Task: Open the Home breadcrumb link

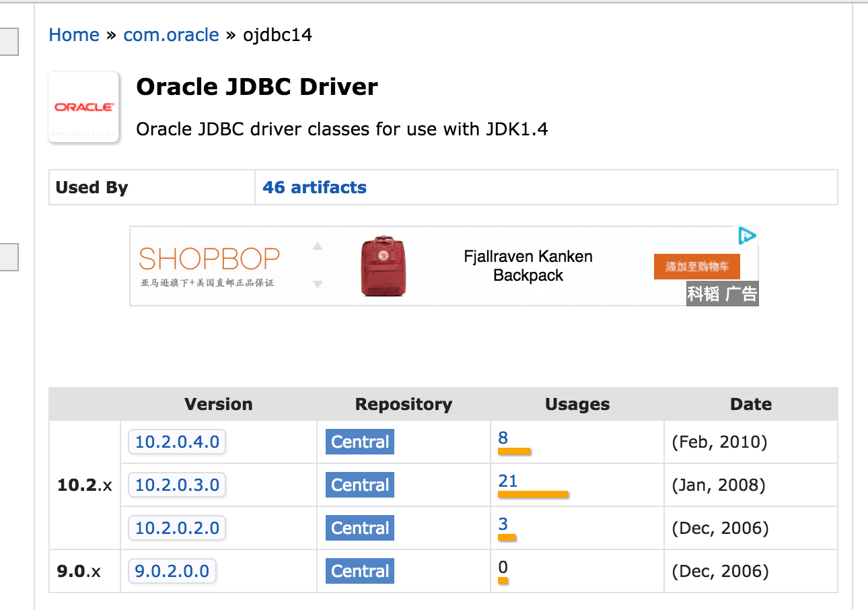Action: [74, 35]
